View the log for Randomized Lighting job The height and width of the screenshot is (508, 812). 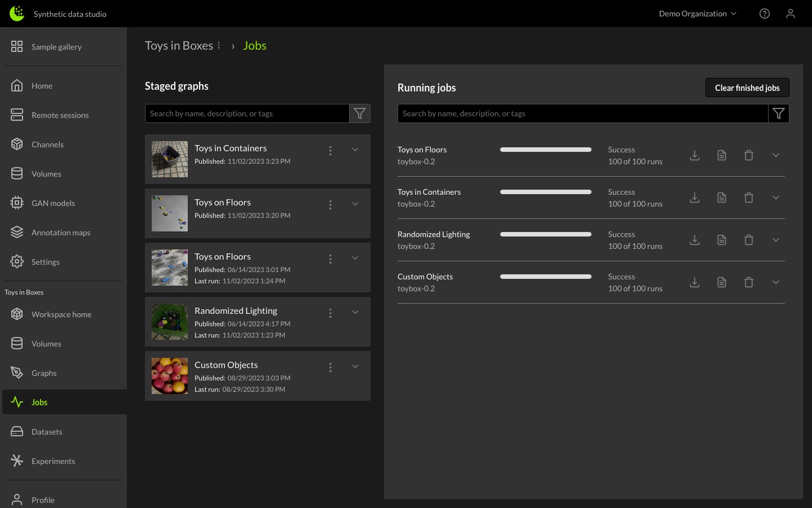point(722,240)
